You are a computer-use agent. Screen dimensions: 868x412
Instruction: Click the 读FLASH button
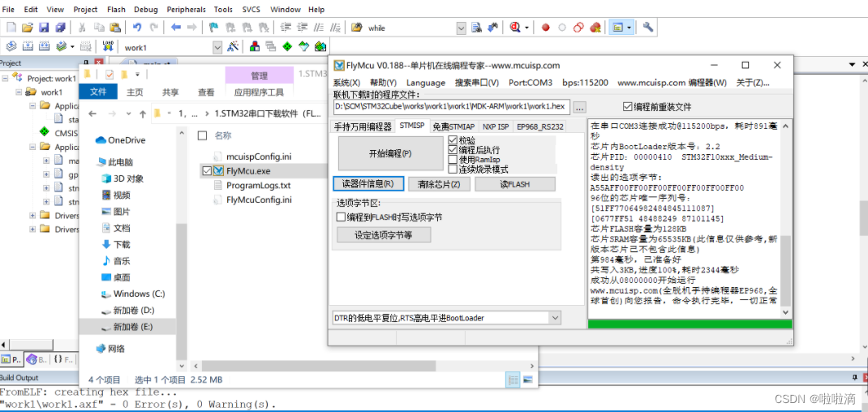[515, 184]
